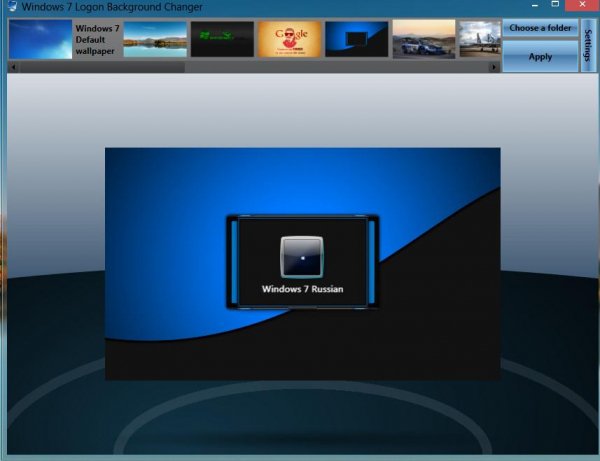Screen dimensions: 600x461
Task: Click the app icon in the title bar
Action: click(13, 6)
